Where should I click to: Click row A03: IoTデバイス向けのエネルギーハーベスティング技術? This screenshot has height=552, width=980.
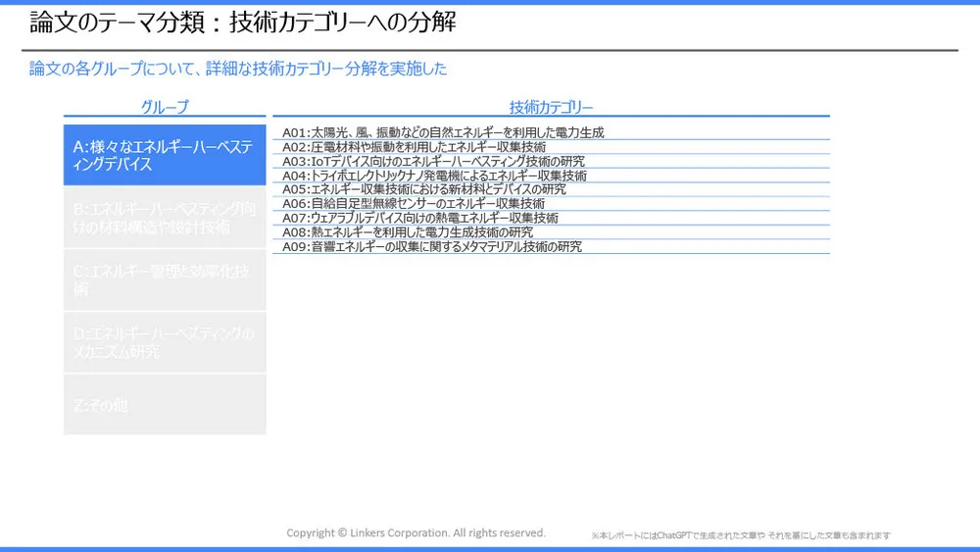pos(551,162)
